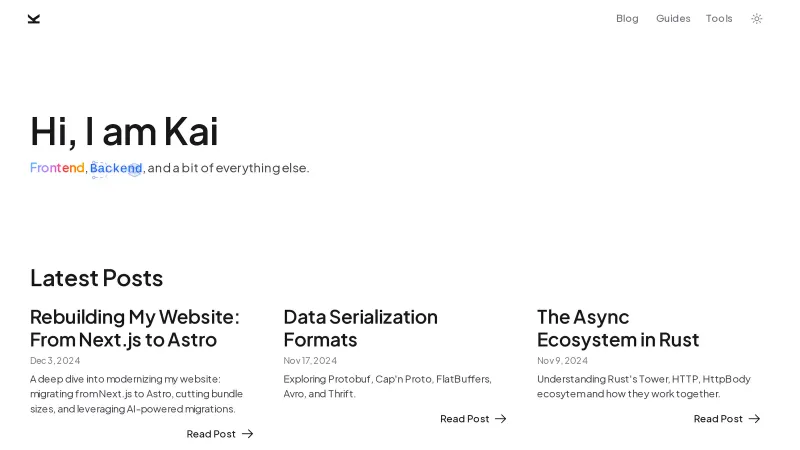Toggle the light/dark theme sun icon
The image size is (800, 450).
(757, 18)
